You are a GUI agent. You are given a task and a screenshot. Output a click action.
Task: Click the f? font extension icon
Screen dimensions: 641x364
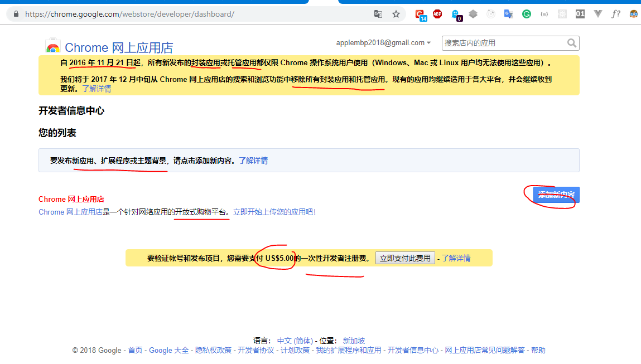(x=616, y=14)
